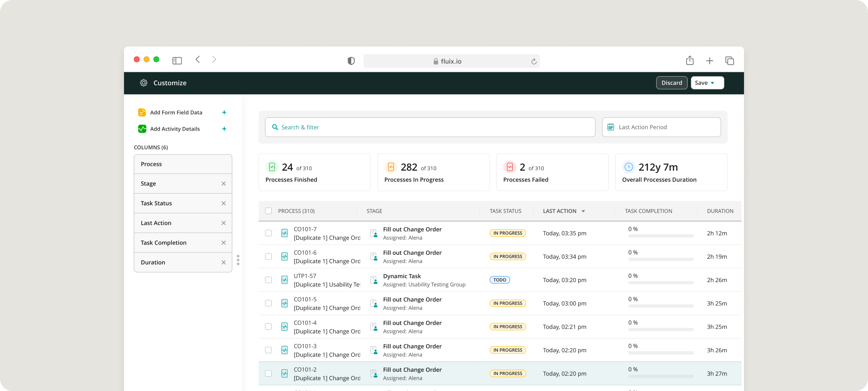Remove the Task Completion column
Viewport: 868px width, 391px height.
click(x=224, y=243)
